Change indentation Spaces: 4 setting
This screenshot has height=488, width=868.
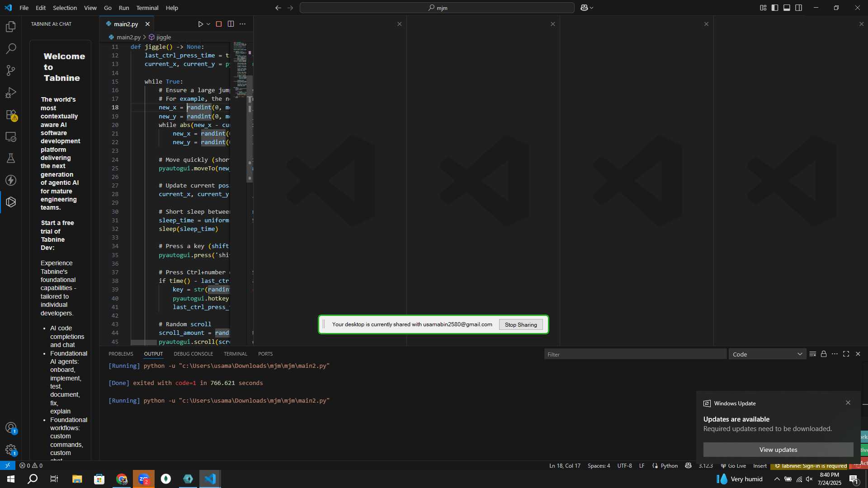pos(599,465)
